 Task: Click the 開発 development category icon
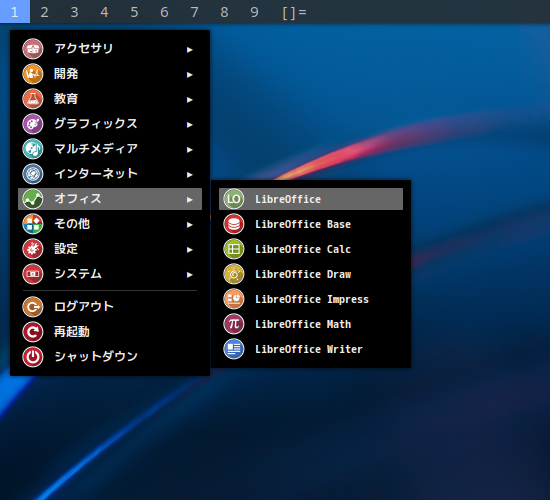pyautogui.click(x=33, y=74)
